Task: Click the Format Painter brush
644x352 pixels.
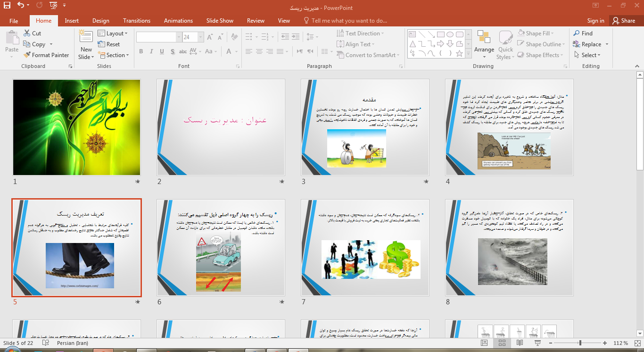Action: 46,55
